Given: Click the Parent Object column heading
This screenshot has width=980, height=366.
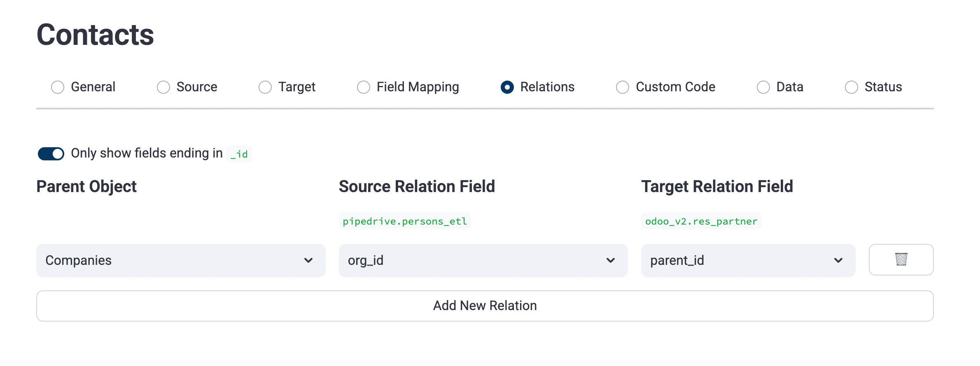Looking at the screenshot, I should pyautogui.click(x=86, y=186).
